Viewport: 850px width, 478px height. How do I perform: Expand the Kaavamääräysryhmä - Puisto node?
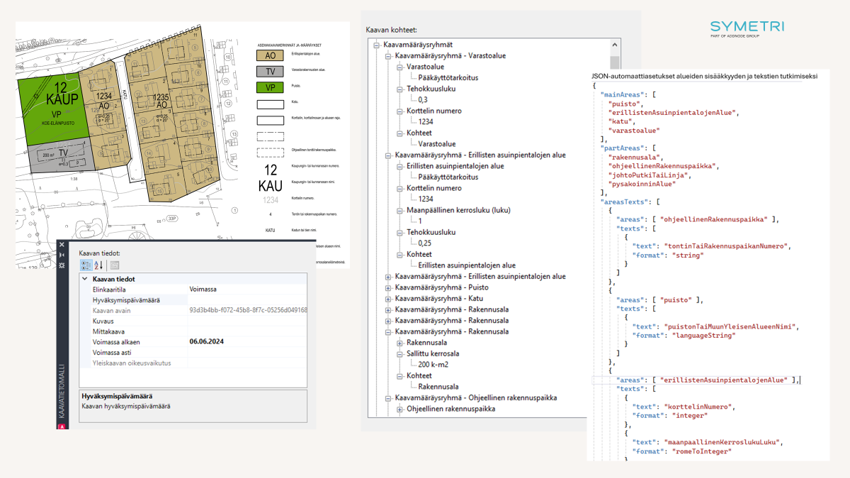[x=388, y=287]
